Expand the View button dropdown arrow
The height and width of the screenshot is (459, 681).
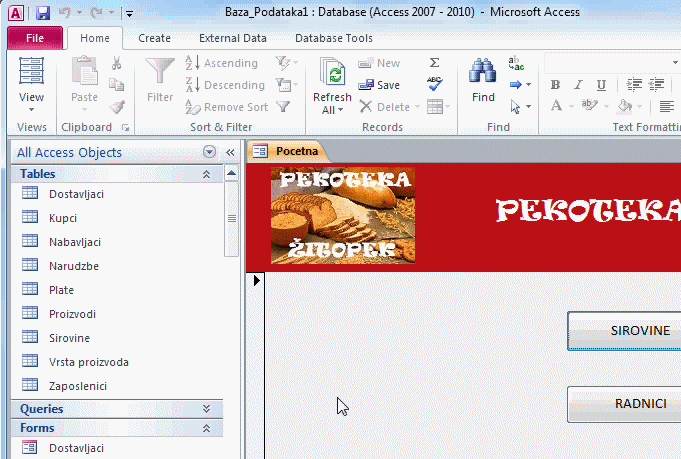31,109
